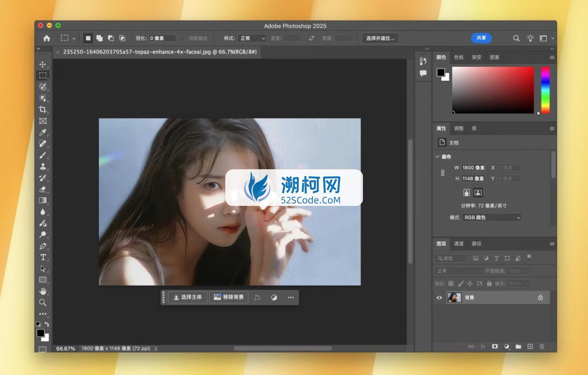Choose New Selection mode in options bar

[88, 38]
